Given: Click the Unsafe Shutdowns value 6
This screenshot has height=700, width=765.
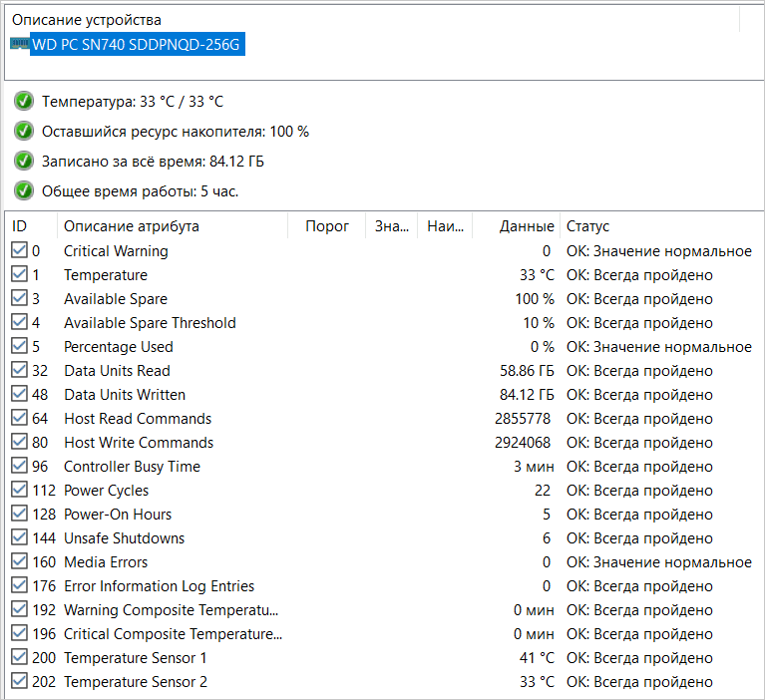Looking at the screenshot, I should tap(547, 538).
